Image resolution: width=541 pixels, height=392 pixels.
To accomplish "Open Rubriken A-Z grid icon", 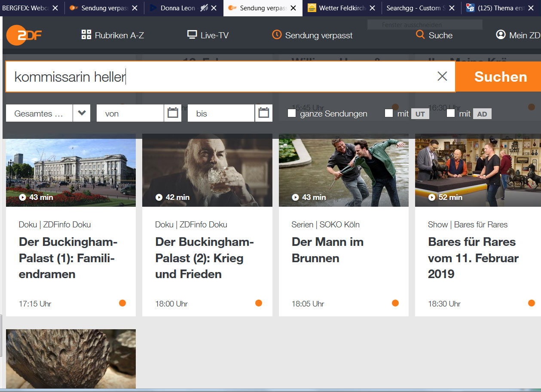I will (86, 35).
